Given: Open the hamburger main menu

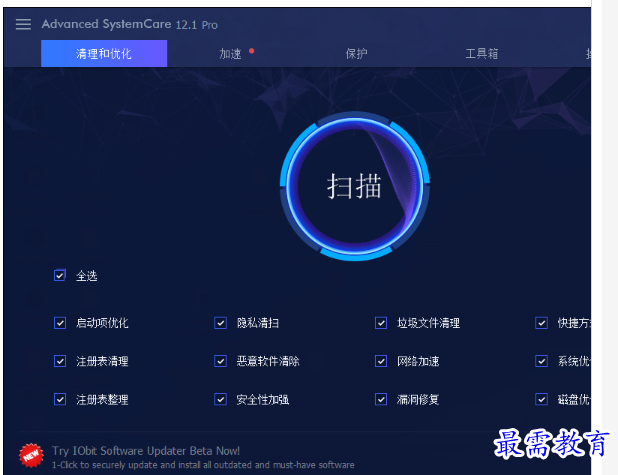Looking at the screenshot, I should (23, 24).
